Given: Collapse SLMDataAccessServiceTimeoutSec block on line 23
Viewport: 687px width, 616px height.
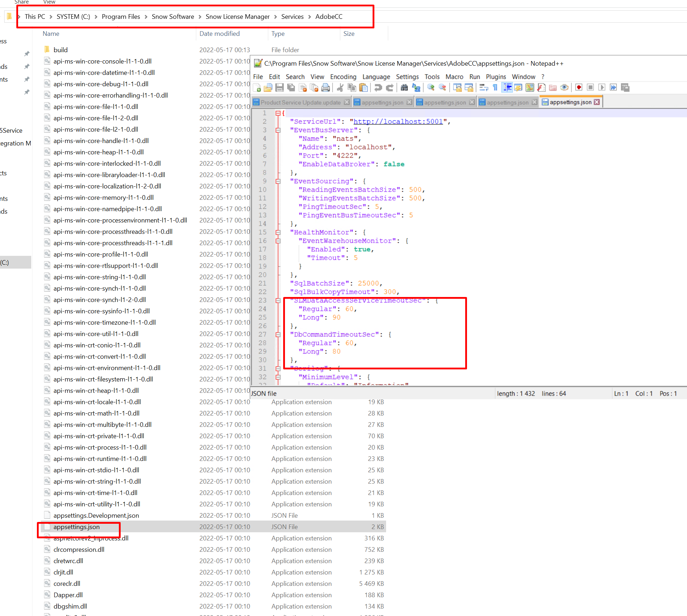Looking at the screenshot, I should pos(278,301).
